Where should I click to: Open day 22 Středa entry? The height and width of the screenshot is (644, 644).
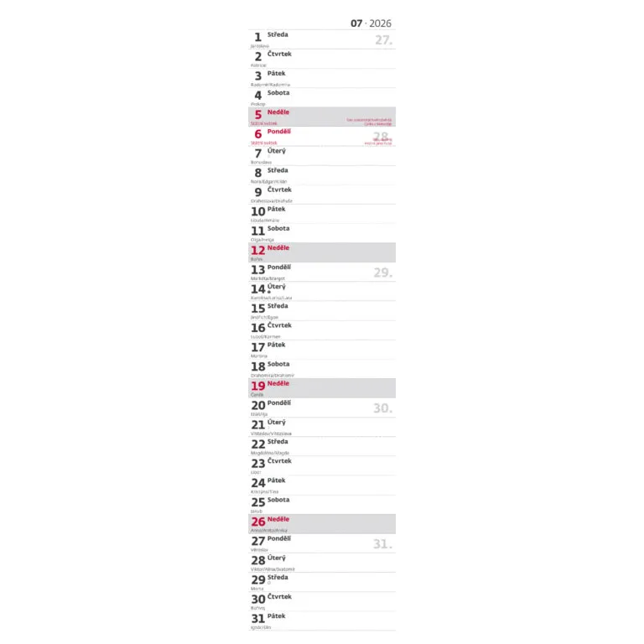[x=270, y=443]
